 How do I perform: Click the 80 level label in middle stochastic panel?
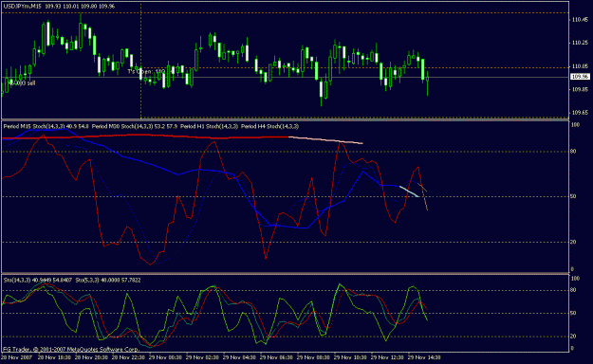[x=573, y=152]
